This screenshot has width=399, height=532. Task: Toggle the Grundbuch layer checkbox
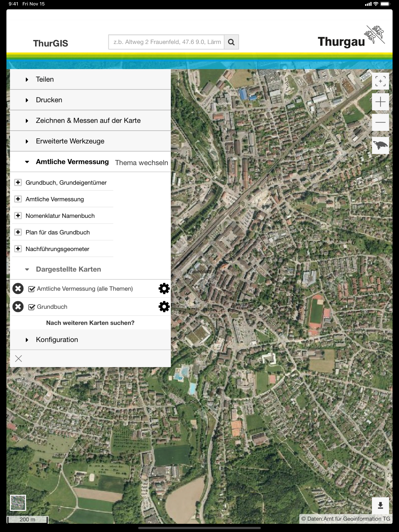point(32,307)
